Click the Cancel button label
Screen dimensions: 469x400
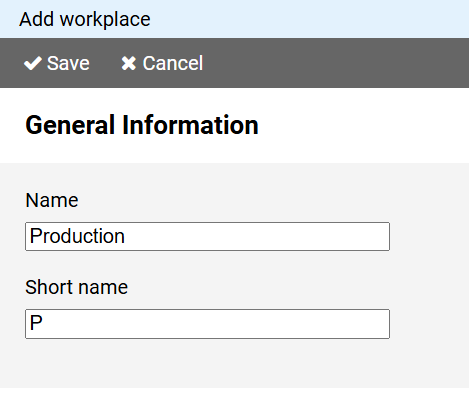(173, 63)
